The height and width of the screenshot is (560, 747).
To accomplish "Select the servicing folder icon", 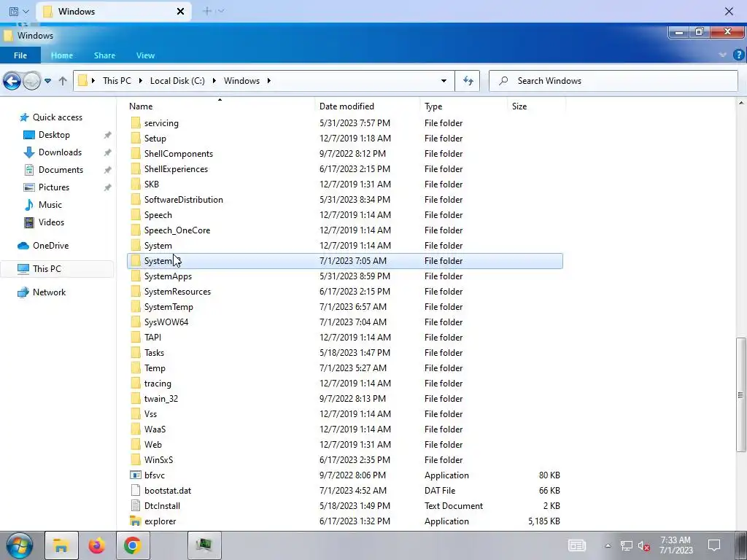I will [136, 123].
